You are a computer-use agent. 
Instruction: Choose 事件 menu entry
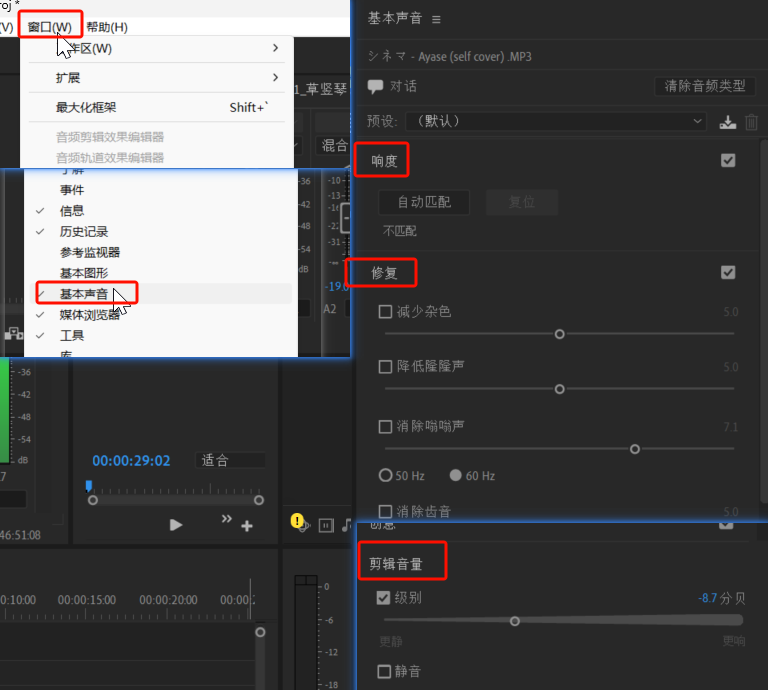(161, 190)
